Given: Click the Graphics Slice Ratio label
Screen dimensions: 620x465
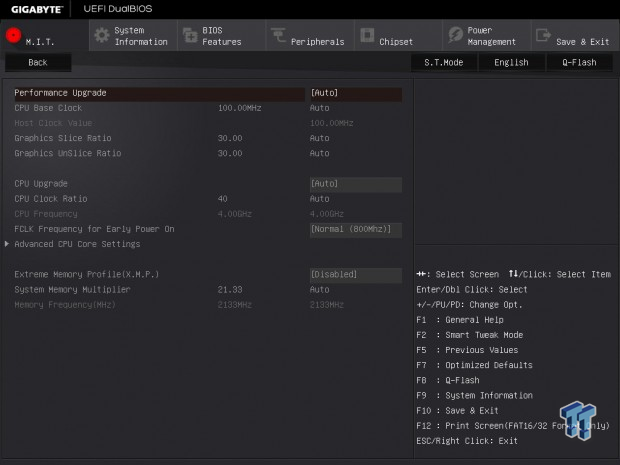Looking at the screenshot, I should pos(63,138).
